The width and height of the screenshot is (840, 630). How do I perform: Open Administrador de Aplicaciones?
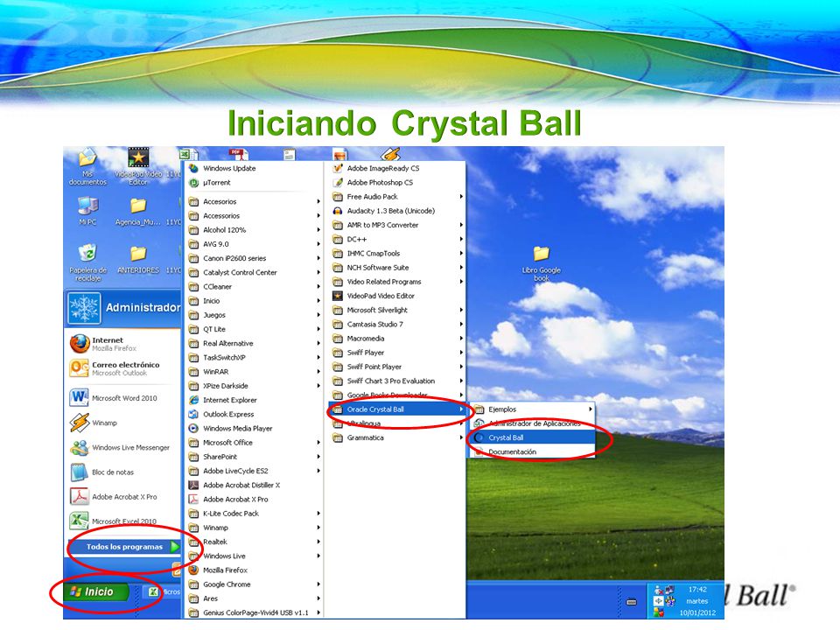[533, 423]
